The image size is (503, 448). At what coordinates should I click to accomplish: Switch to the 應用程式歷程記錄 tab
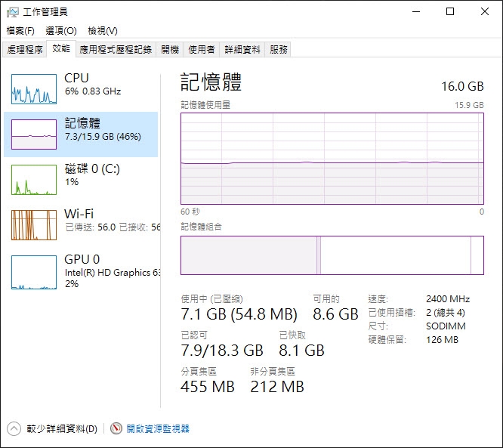[x=116, y=49]
